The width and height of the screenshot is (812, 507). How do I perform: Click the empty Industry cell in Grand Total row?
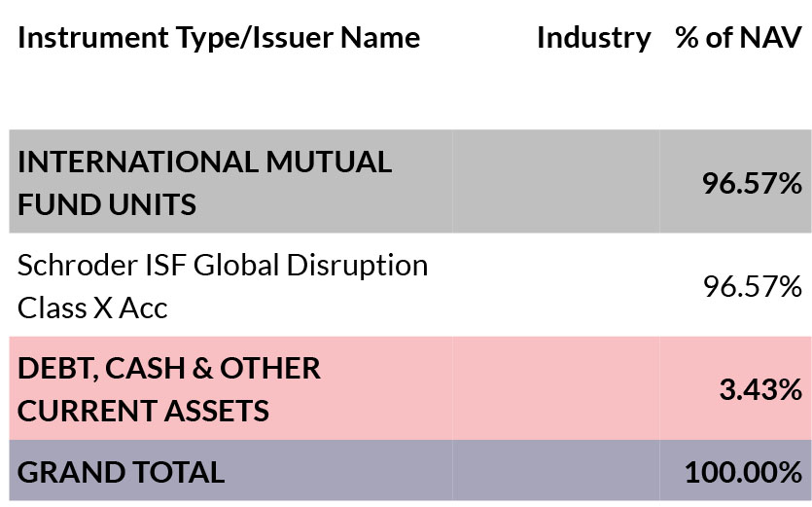556,470
